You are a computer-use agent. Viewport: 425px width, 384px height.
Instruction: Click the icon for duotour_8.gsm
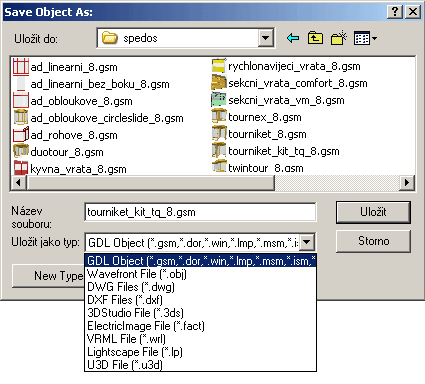pos(21,151)
